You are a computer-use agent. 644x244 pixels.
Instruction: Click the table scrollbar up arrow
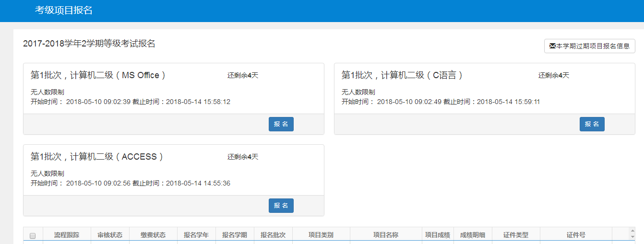coord(632,232)
